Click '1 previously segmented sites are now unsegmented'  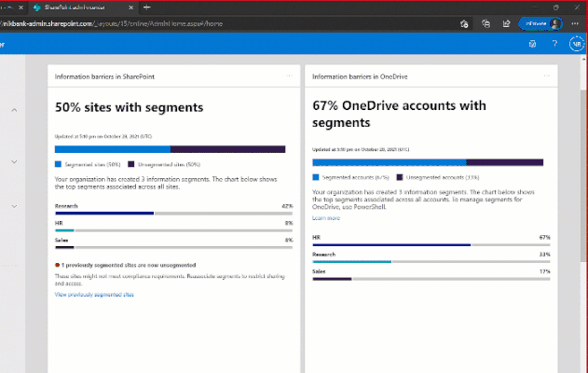point(129,265)
